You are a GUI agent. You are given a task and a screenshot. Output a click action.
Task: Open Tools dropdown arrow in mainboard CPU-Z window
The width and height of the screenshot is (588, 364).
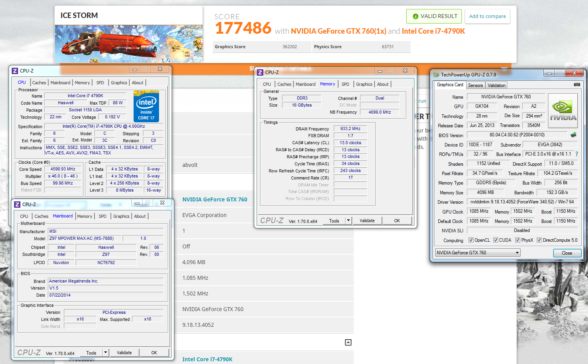[x=105, y=353]
